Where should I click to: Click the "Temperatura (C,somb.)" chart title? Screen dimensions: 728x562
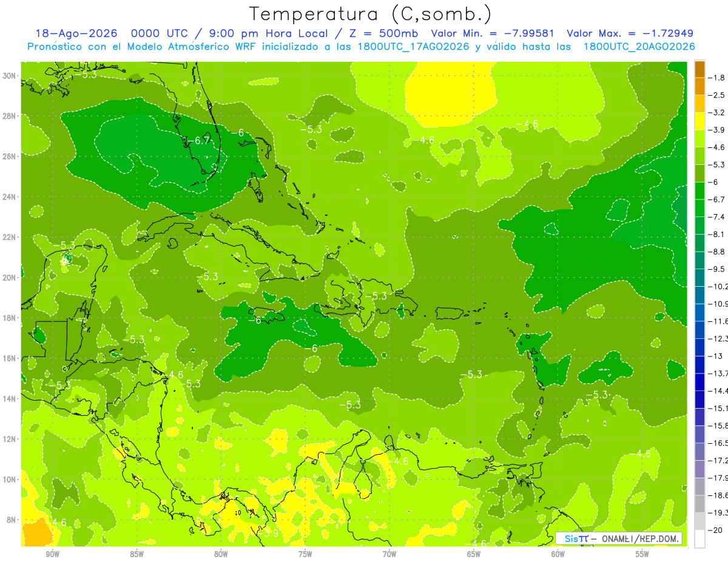pos(371,14)
